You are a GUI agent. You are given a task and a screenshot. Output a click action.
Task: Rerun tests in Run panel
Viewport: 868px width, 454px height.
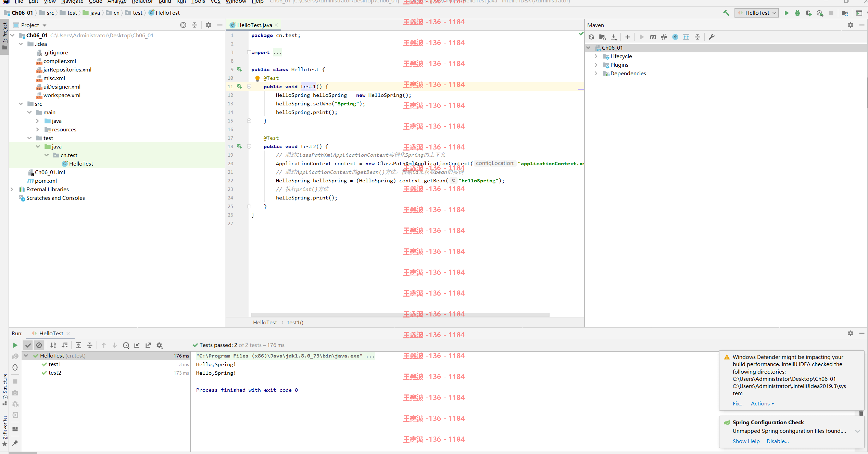click(x=15, y=345)
